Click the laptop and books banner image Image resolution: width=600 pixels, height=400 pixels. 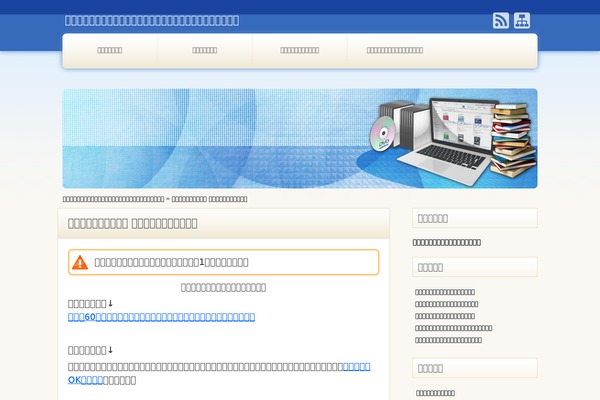tap(300, 138)
